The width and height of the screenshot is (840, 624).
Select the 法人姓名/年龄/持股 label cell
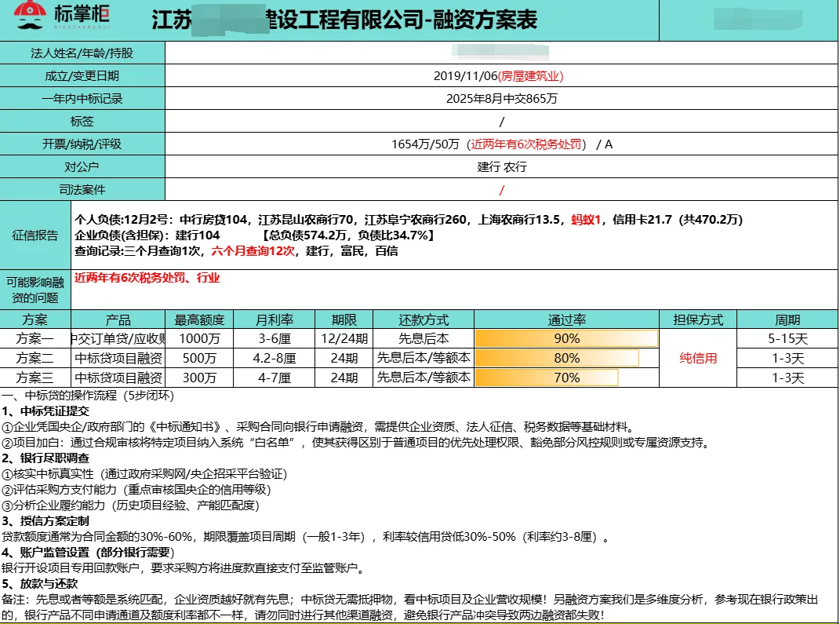click(x=82, y=53)
